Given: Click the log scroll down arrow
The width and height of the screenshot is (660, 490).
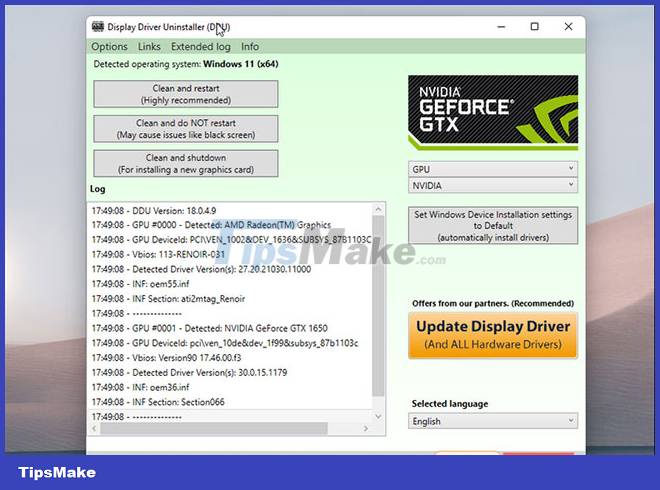Looking at the screenshot, I should [378, 416].
